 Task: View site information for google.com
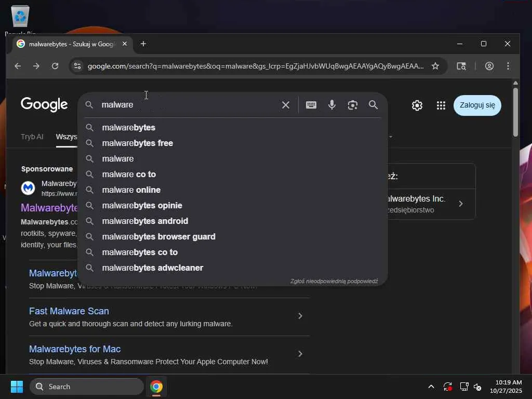tap(77, 66)
